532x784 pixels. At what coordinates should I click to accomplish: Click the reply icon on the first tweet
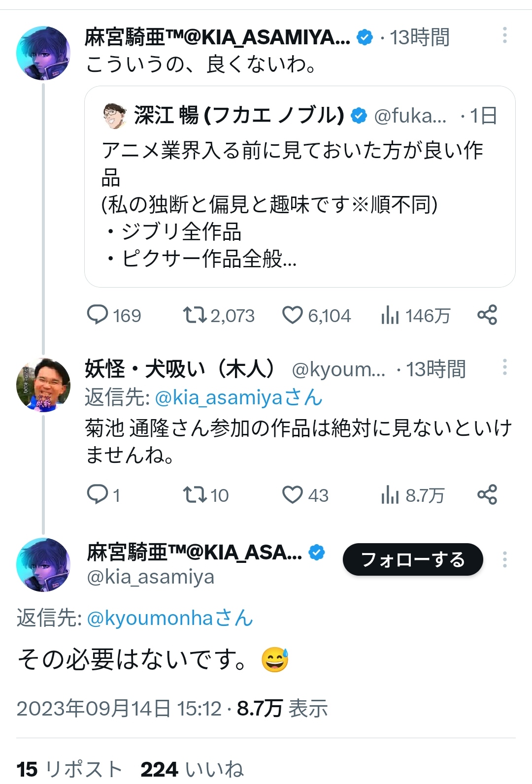tap(98, 315)
